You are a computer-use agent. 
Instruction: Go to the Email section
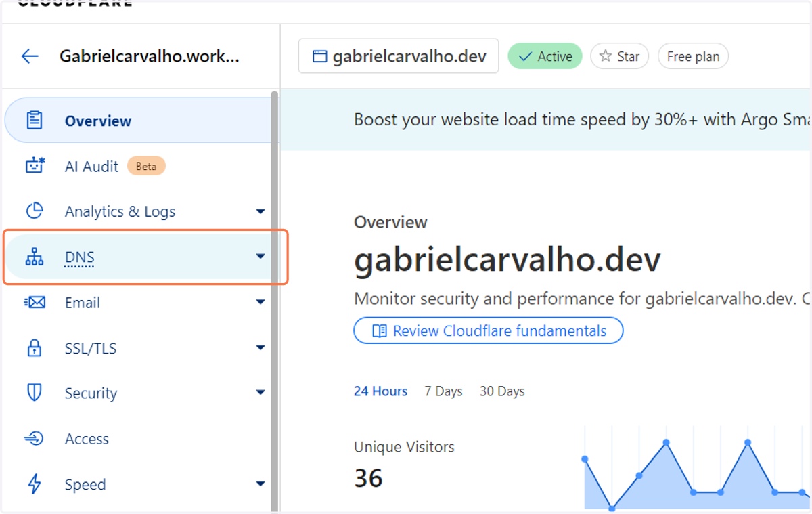click(x=138, y=303)
